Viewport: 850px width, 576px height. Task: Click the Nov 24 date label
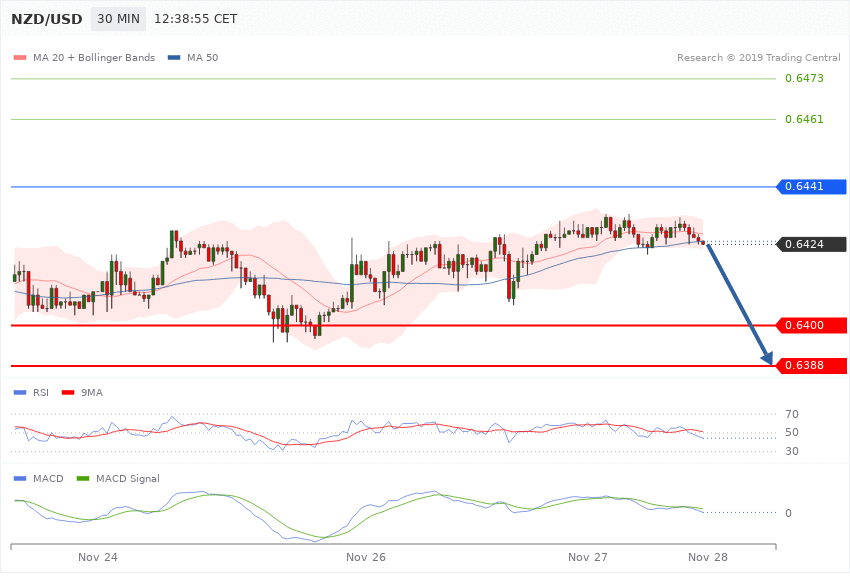[x=98, y=558]
